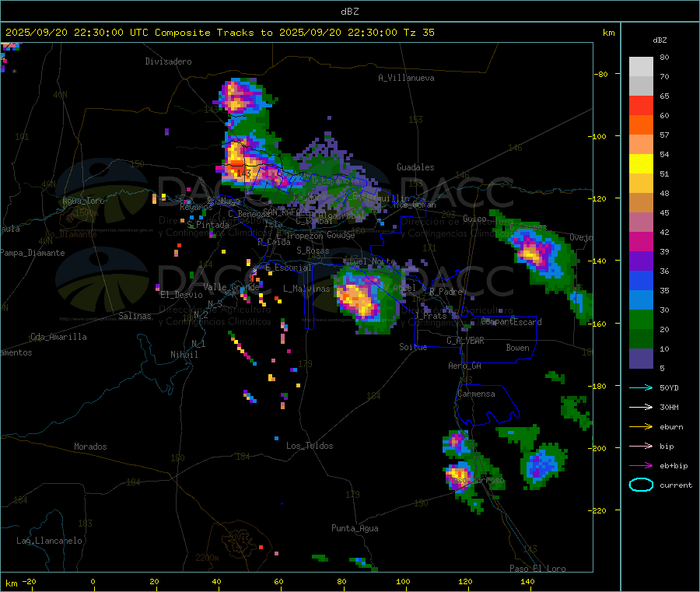Click the Paso_El_Loro place label

coord(538,569)
